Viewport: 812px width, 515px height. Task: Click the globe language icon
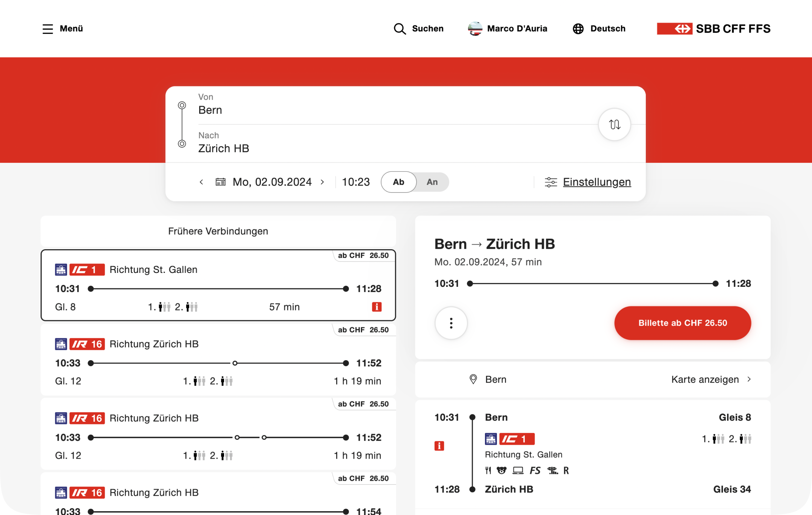(x=578, y=29)
